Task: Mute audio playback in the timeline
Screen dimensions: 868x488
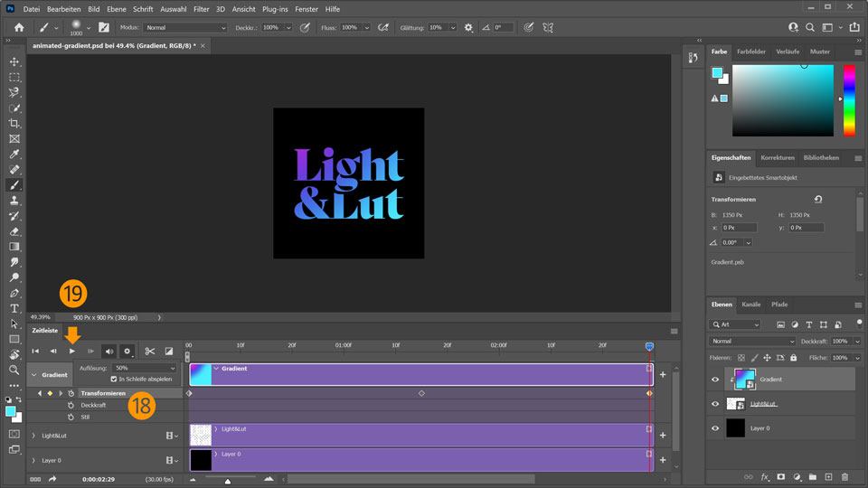Action: click(108, 351)
